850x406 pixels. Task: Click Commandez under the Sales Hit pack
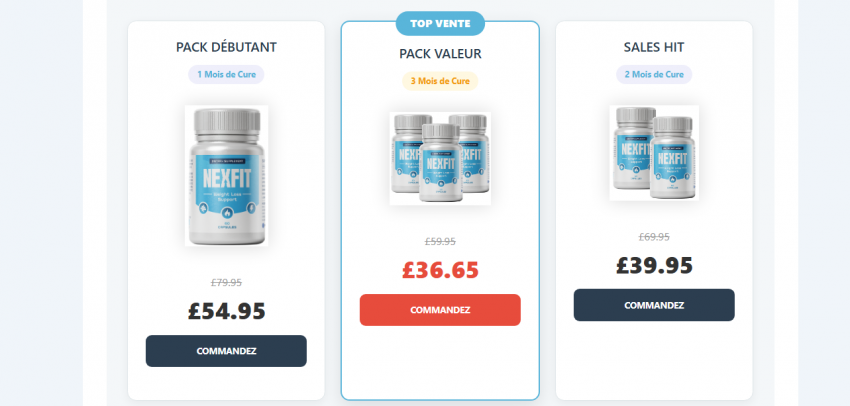coord(654,305)
